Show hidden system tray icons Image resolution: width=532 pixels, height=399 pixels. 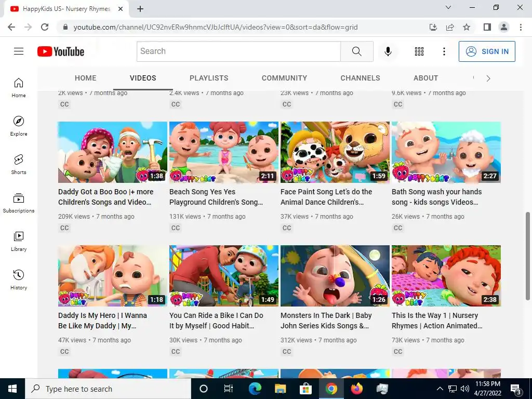pyautogui.click(x=440, y=389)
